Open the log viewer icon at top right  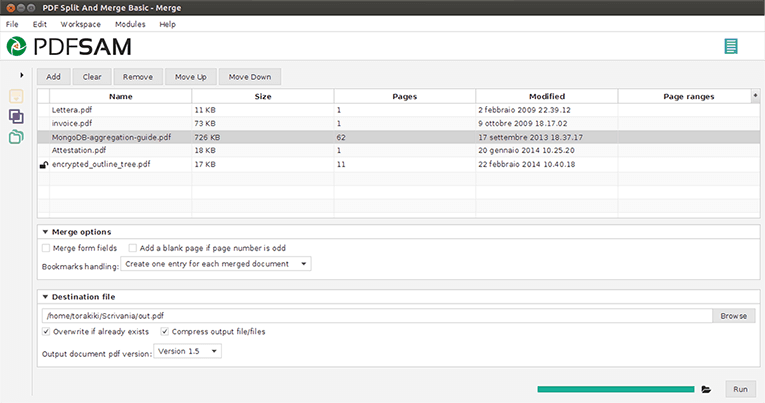pyautogui.click(x=732, y=46)
